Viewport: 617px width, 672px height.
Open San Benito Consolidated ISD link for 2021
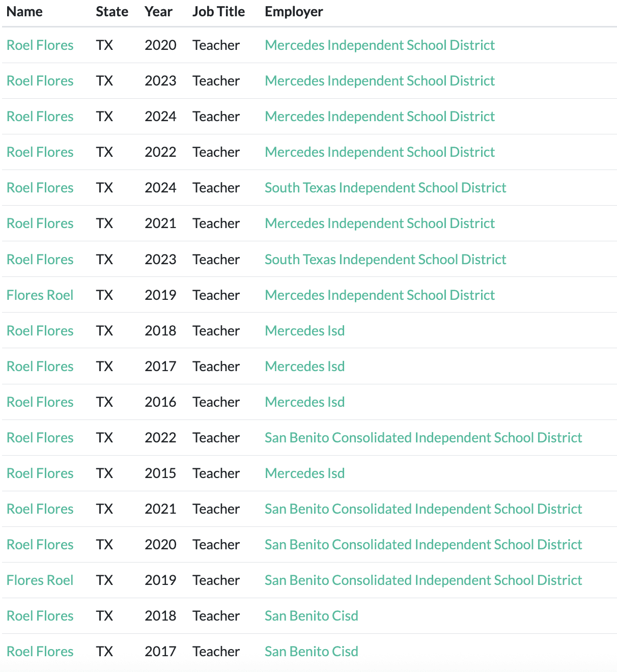coord(423,509)
